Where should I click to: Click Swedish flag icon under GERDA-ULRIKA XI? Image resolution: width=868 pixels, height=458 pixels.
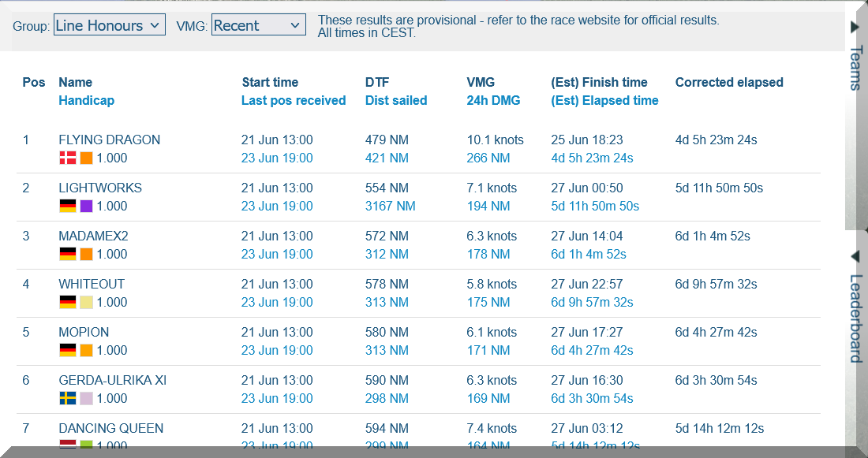(67, 399)
